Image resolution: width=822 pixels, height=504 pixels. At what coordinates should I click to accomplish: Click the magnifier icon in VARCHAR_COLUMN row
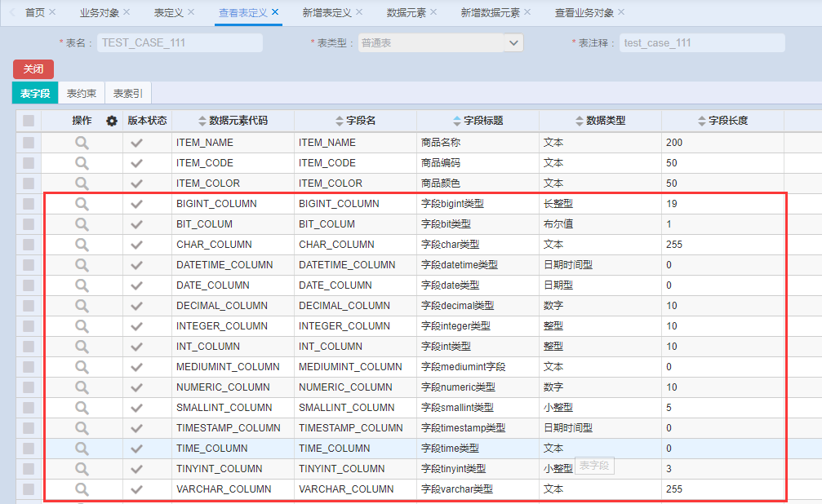click(x=82, y=489)
